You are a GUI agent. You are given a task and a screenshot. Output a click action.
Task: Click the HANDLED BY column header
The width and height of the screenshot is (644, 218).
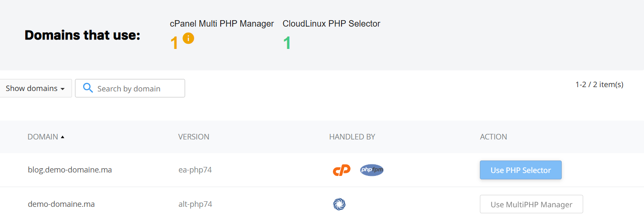coord(352,137)
